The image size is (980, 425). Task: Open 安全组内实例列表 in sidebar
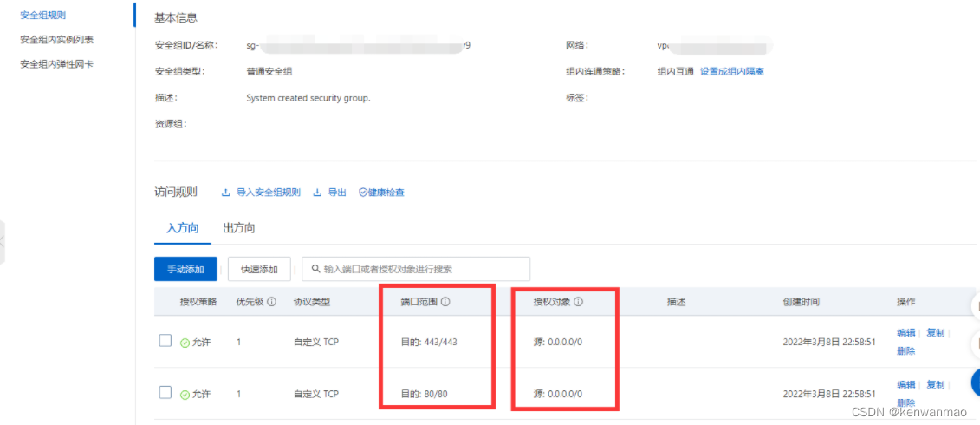[x=57, y=39]
